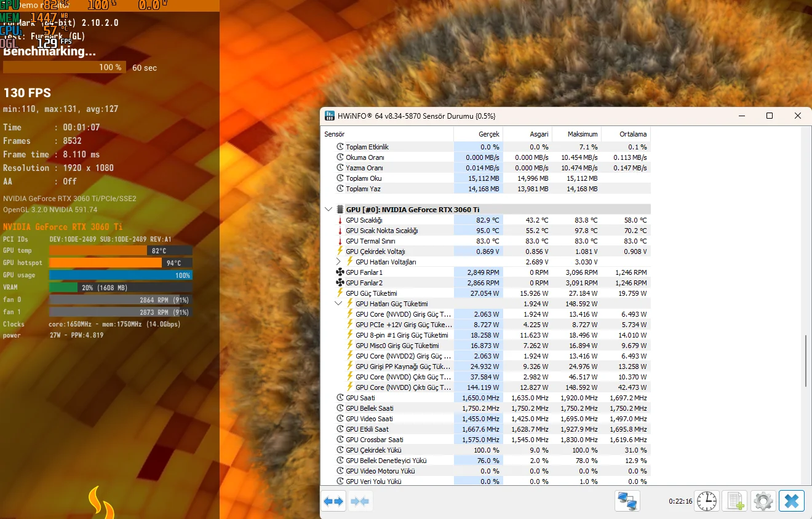
Task: Select the Toplamı Oku row label
Action: [364, 178]
